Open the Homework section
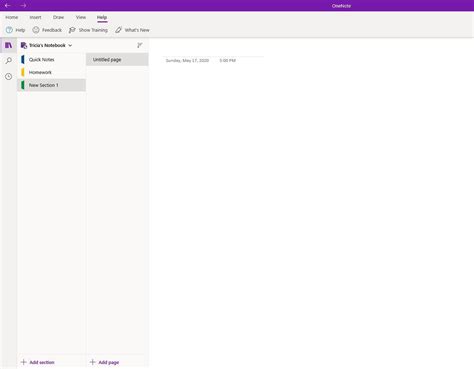 pos(51,72)
